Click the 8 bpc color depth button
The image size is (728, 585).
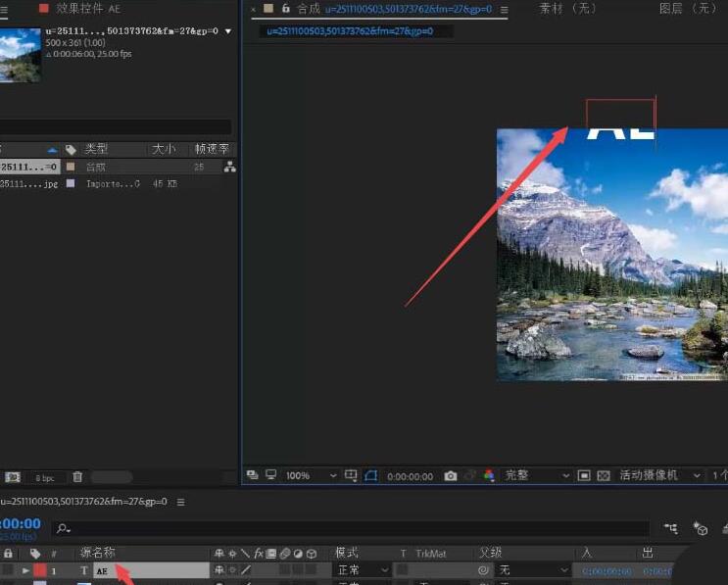pyautogui.click(x=45, y=477)
